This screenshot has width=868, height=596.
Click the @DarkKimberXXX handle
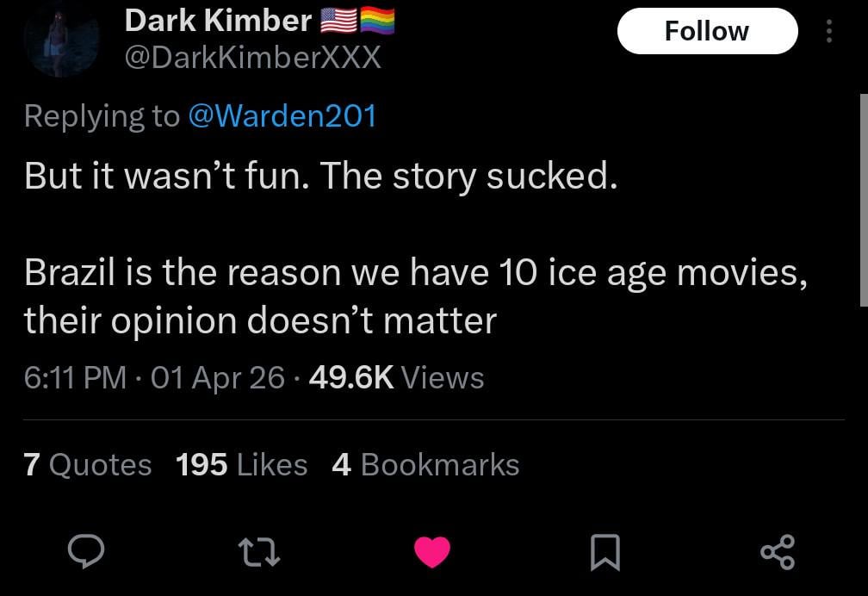pos(252,59)
